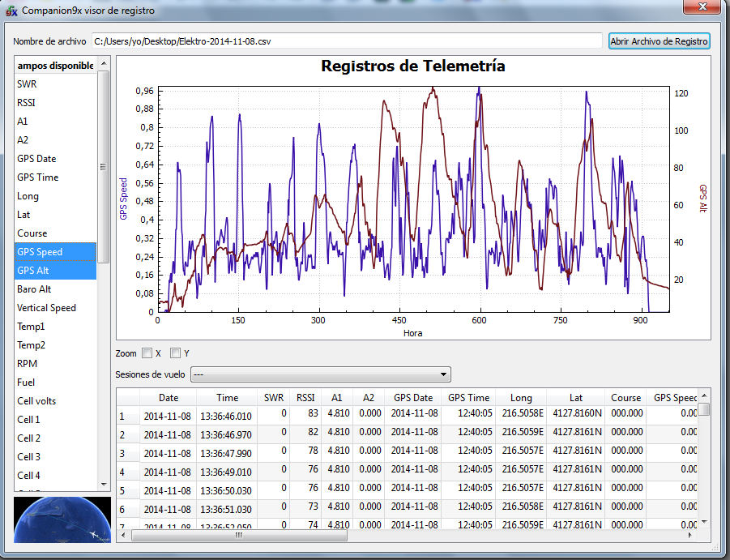Click the Companion9x app icon in title bar
Image resolution: width=730 pixels, height=560 pixels.
tap(11, 11)
